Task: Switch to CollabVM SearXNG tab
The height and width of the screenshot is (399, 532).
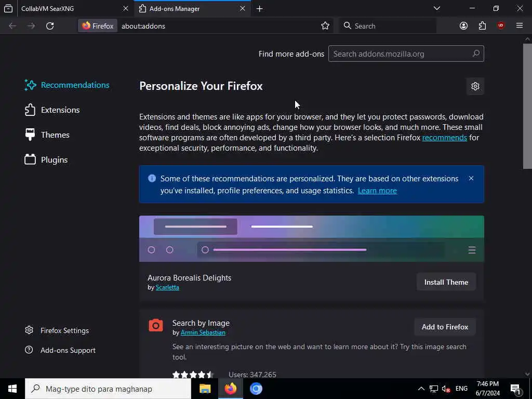Action: (67, 8)
